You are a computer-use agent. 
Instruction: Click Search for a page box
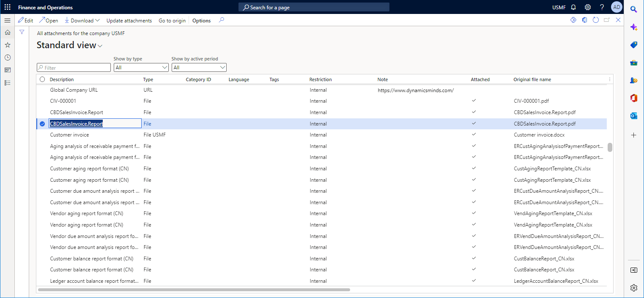coord(314,7)
